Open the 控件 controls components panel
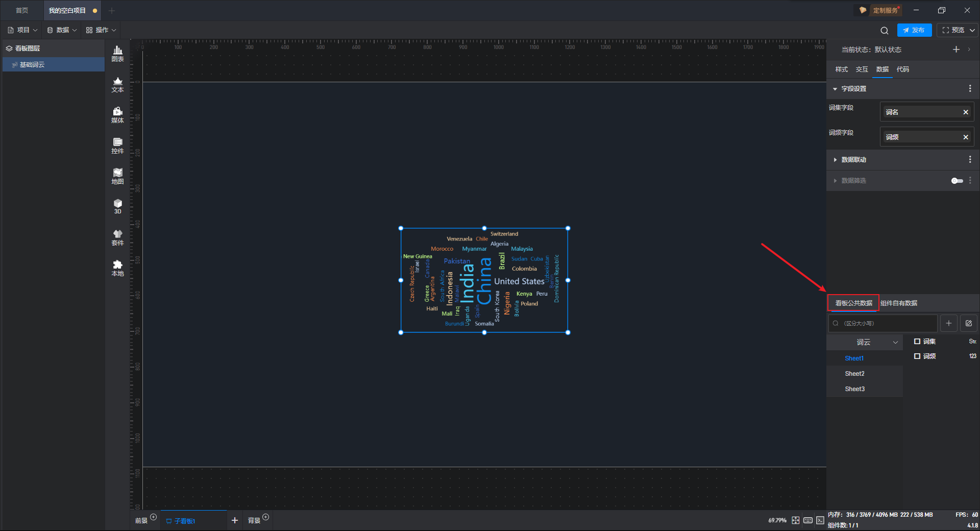Image resolution: width=980 pixels, height=531 pixels. 117,146
